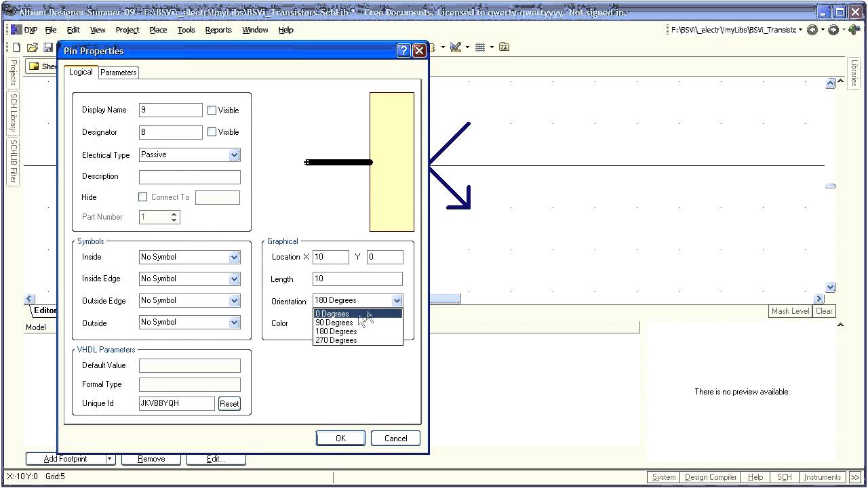Click the Length input field

click(x=357, y=279)
